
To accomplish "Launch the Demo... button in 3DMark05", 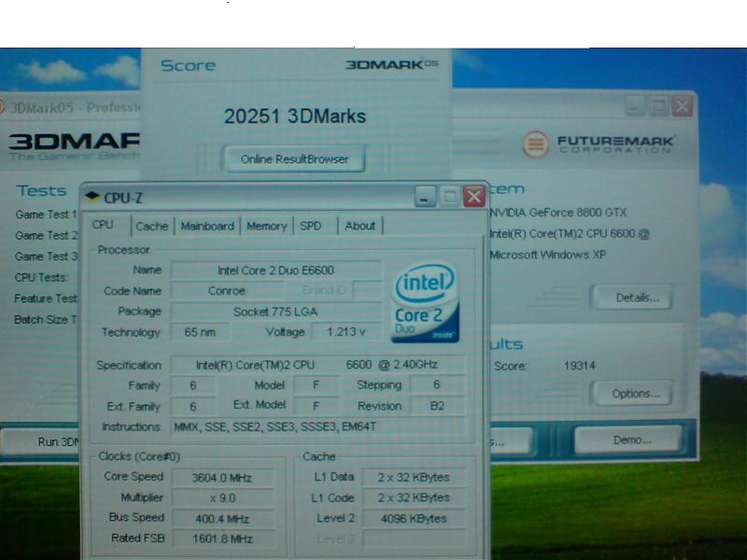I will 628,440.
